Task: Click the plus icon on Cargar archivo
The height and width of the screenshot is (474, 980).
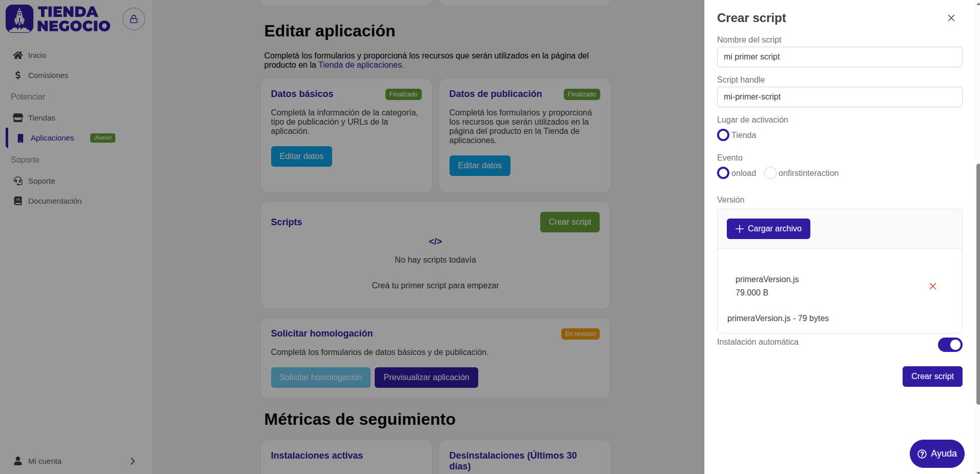Action: 740,229
